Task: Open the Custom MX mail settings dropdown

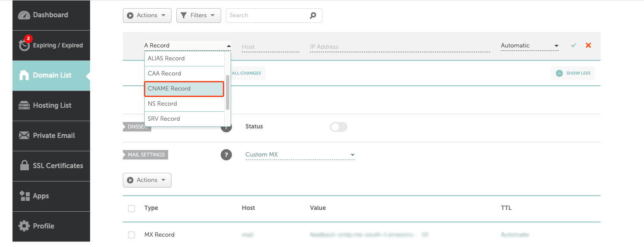Action: 300,155
